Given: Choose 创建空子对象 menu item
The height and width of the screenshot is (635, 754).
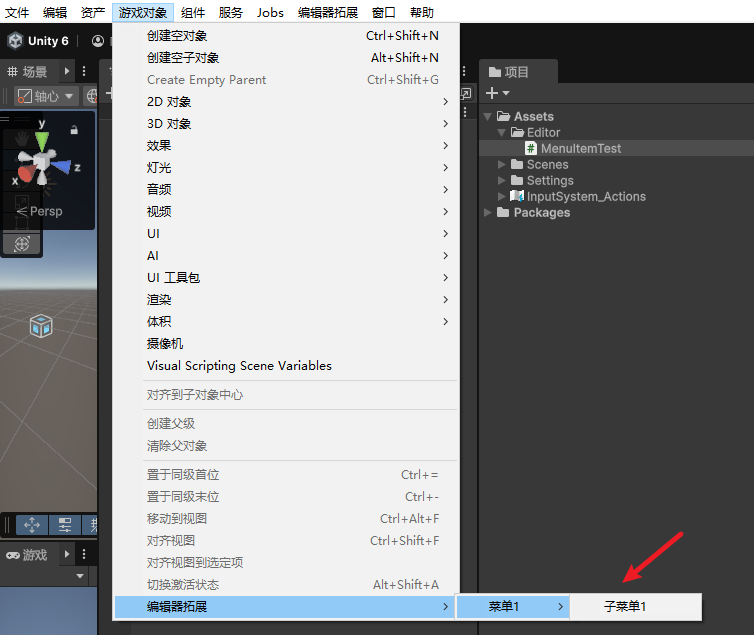Looking at the screenshot, I should tap(287, 58).
